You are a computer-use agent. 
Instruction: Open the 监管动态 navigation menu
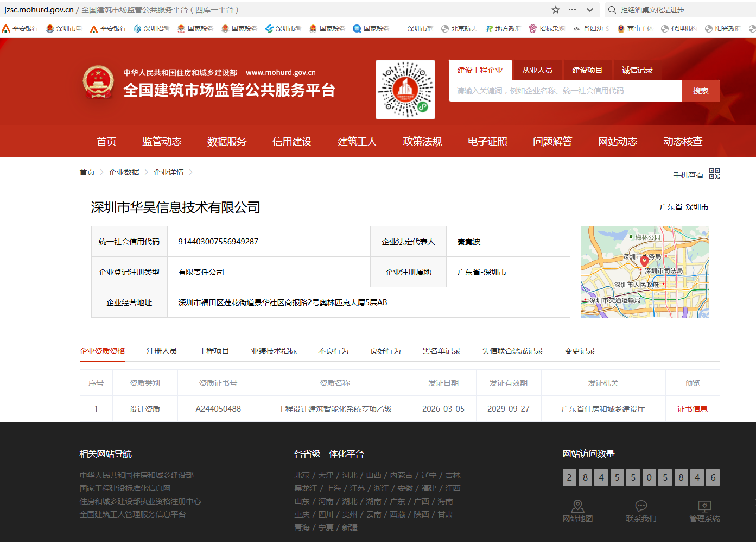162,142
